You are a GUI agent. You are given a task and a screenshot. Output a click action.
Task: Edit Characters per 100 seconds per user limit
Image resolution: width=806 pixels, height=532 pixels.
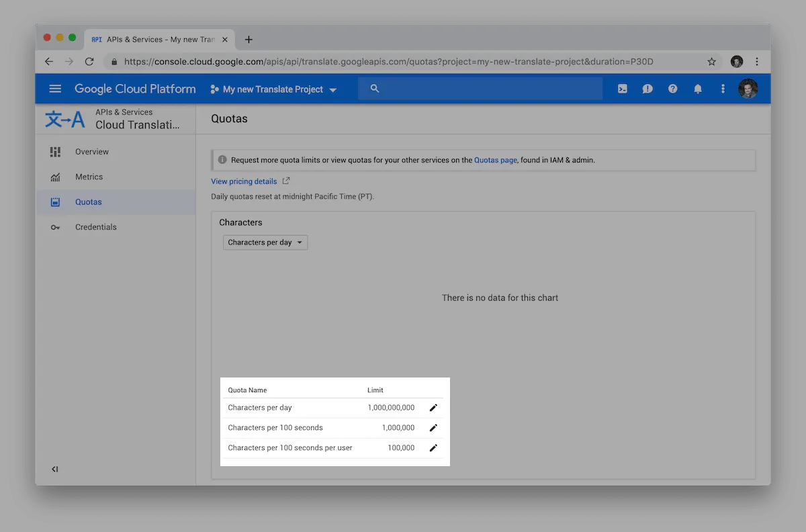point(433,448)
